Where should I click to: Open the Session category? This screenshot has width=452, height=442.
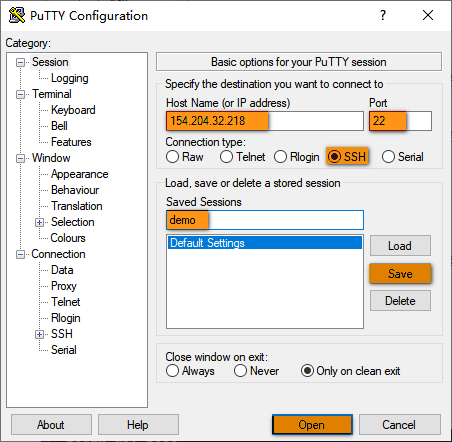[50, 62]
